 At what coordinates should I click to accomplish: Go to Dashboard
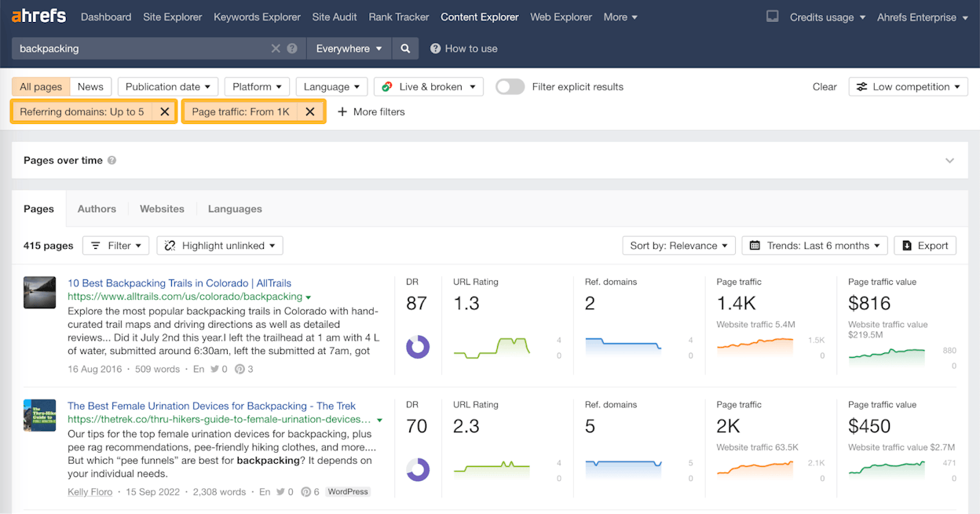tap(106, 17)
